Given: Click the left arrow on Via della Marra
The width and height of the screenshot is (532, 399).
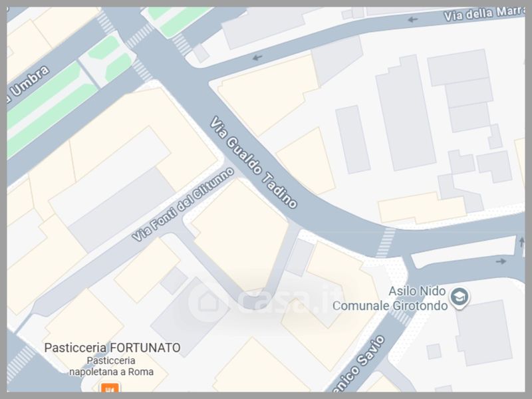Looking at the screenshot, I should click(x=412, y=19).
